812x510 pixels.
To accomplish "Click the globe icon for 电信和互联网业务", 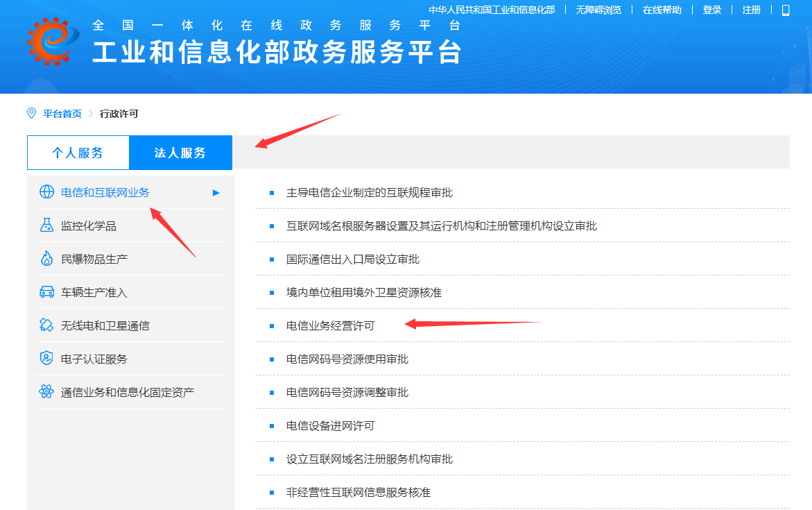I will click(46, 192).
